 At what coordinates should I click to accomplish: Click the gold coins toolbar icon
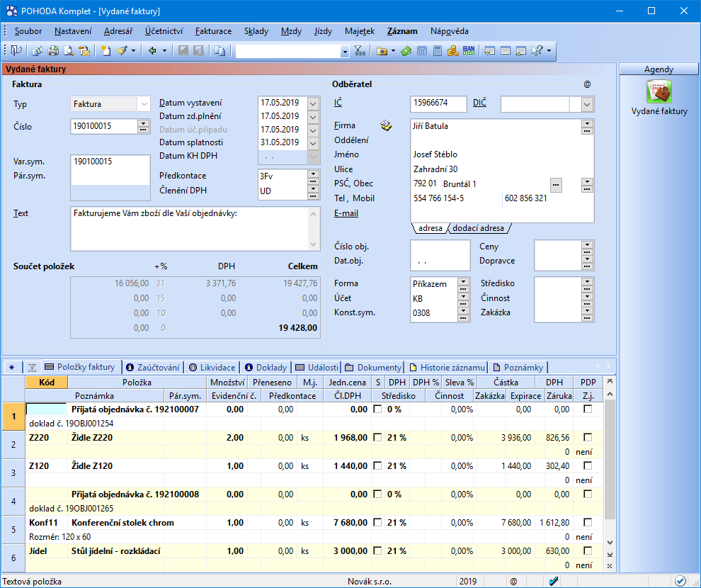(453, 50)
